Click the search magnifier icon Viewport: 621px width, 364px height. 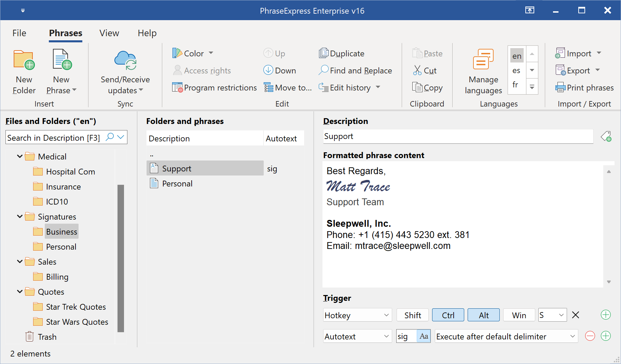coord(110,137)
